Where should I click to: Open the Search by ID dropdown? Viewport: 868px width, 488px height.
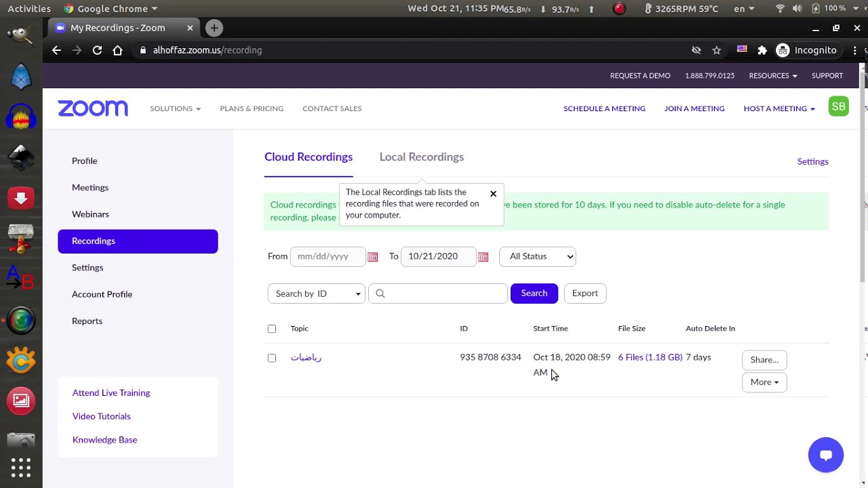[x=317, y=293]
